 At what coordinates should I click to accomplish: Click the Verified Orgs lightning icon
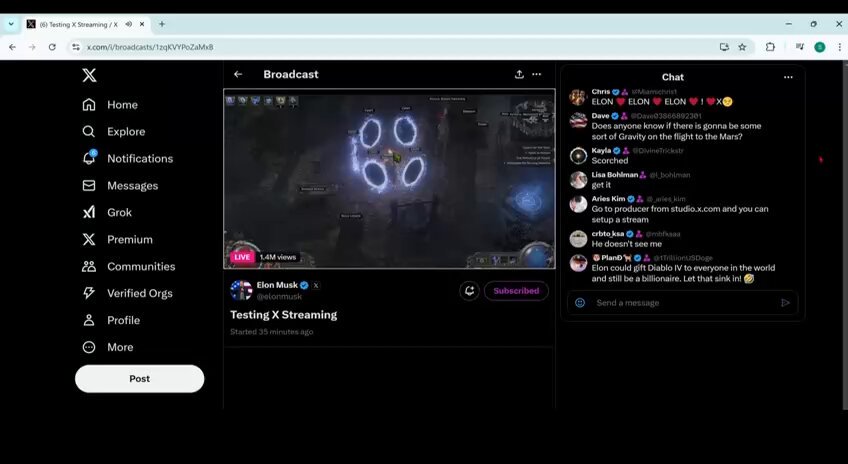tap(89, 293)
